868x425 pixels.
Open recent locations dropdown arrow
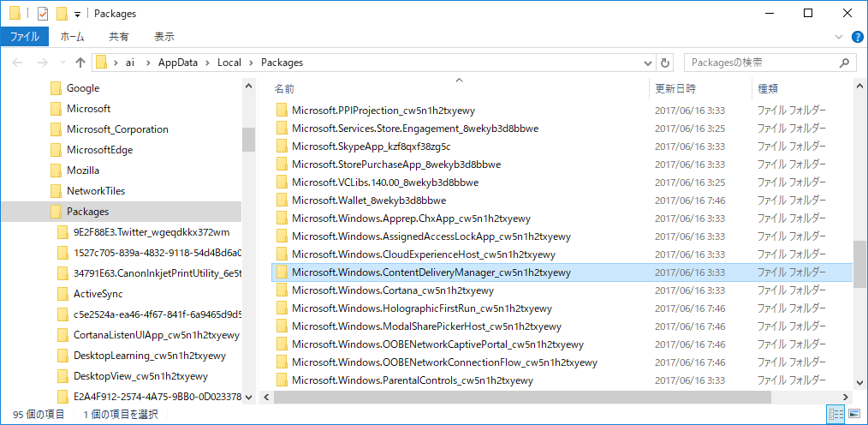pos(62,63)
